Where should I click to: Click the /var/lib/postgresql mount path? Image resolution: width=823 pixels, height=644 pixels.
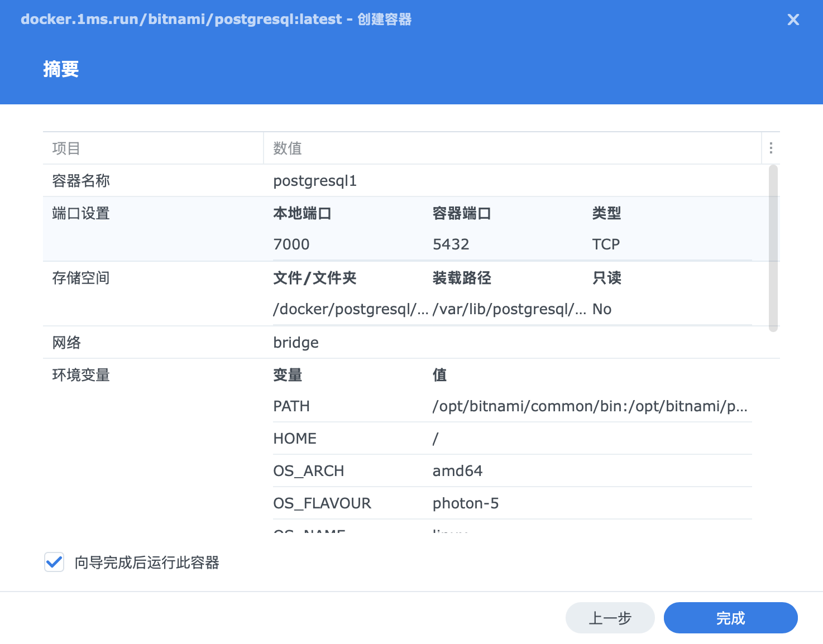(x=509, y=309)
